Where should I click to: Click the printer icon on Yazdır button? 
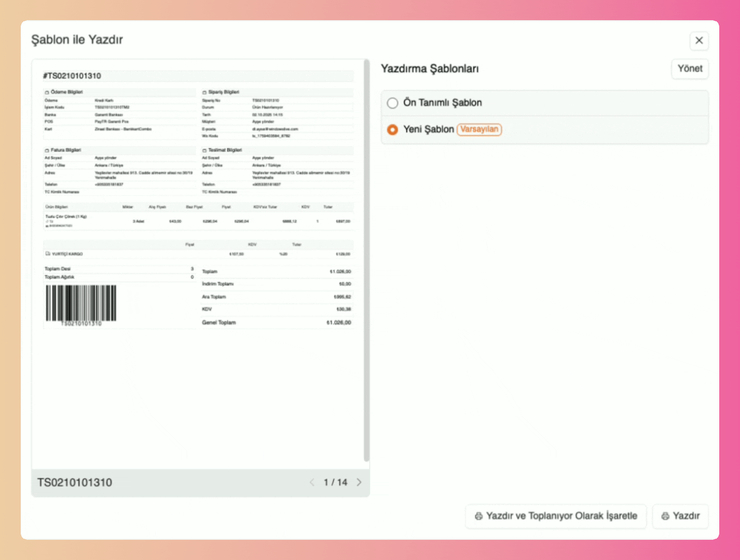click(x=666, y=516)
